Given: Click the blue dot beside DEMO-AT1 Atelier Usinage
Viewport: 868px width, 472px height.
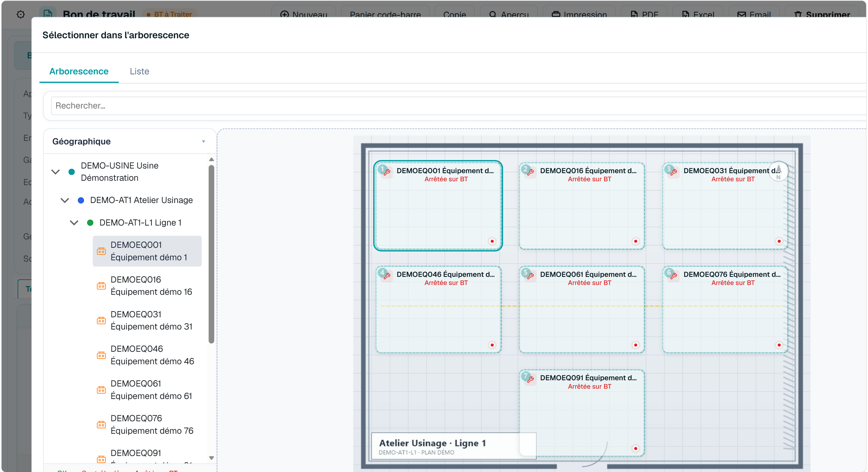Looking at the screenshot, I should pyautogui.click(x=81, y=201).
